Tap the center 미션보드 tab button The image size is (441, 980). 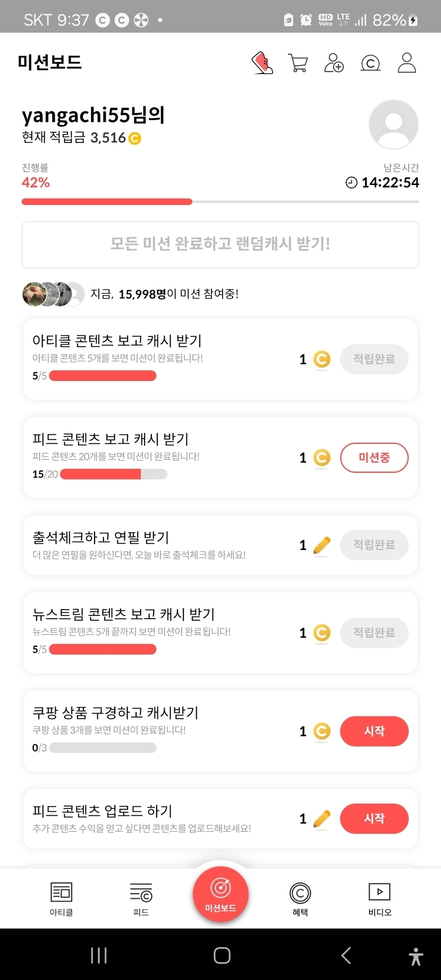pyautogui.click(x=220, y=894)
